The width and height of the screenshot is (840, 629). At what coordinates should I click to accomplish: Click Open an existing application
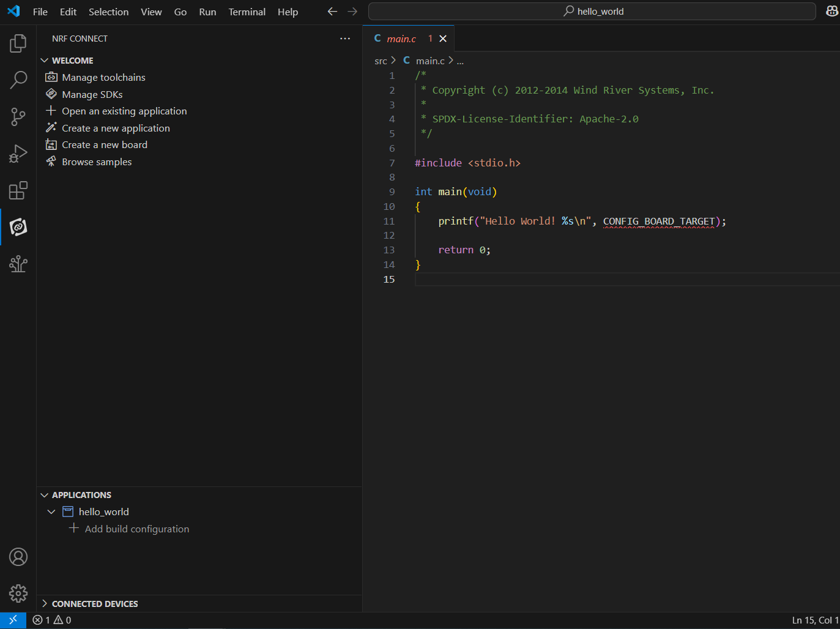(x=124, y=111)
